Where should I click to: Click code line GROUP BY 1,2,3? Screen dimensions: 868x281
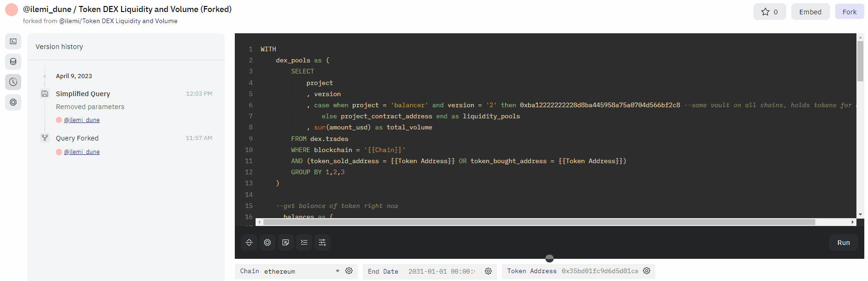tap(318, 172)
